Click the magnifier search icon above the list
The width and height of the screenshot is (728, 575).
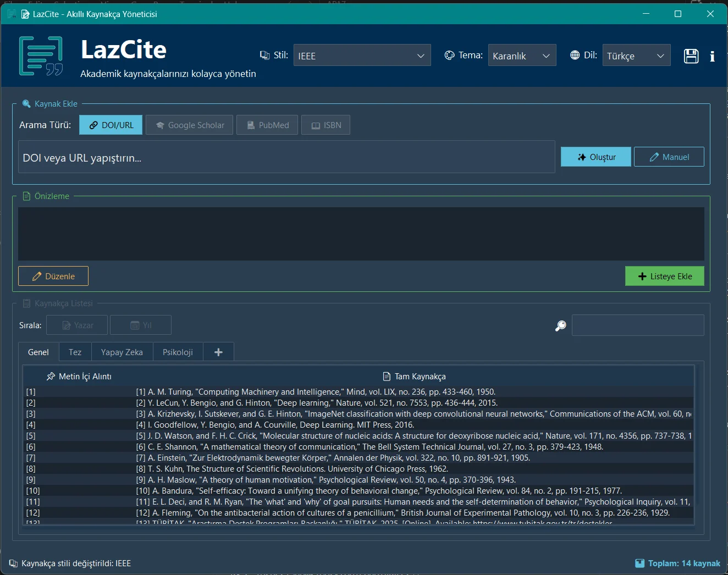click(x=560, y=326)
